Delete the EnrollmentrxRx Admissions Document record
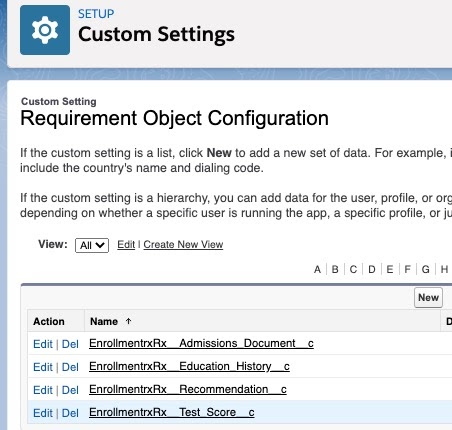Image resolution: width=452 pixels, height=430 pixels. (x=70, y=344)
